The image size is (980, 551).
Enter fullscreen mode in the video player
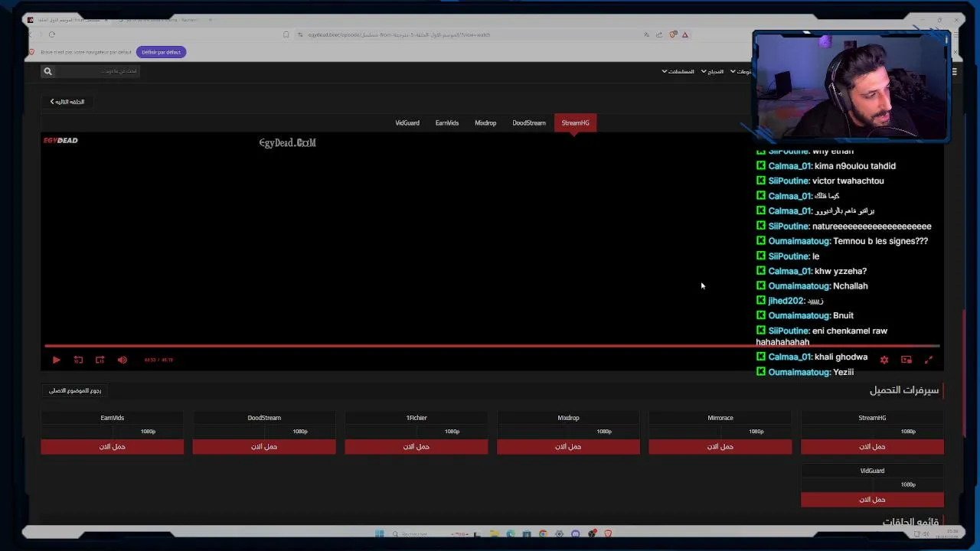929,360
